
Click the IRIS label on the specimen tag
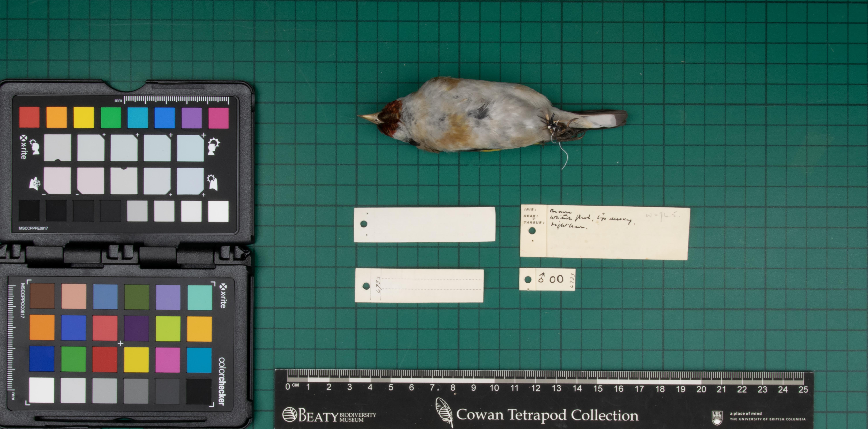(x=530, y=210)
